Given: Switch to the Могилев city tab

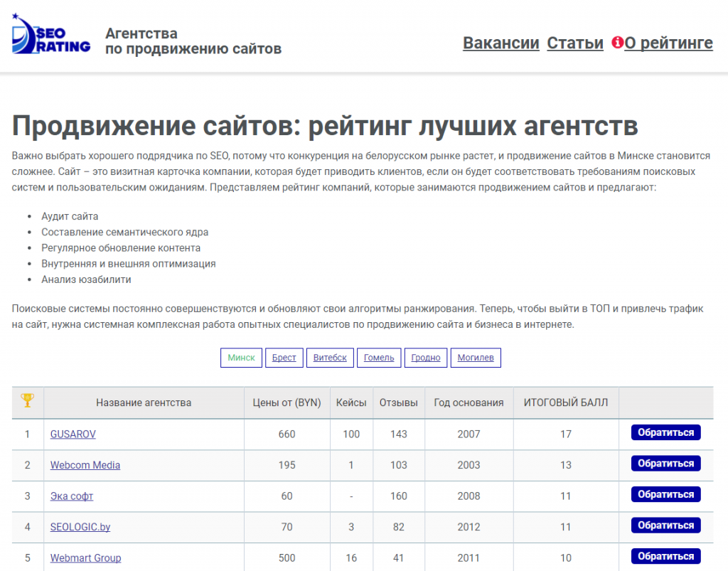Looking at the screenshot, I should coord(476,358).
